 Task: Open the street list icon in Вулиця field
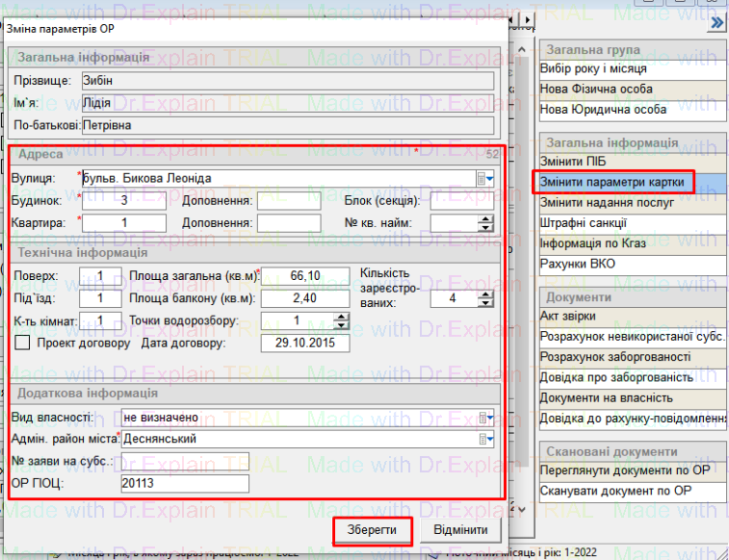tap(483, 178)
